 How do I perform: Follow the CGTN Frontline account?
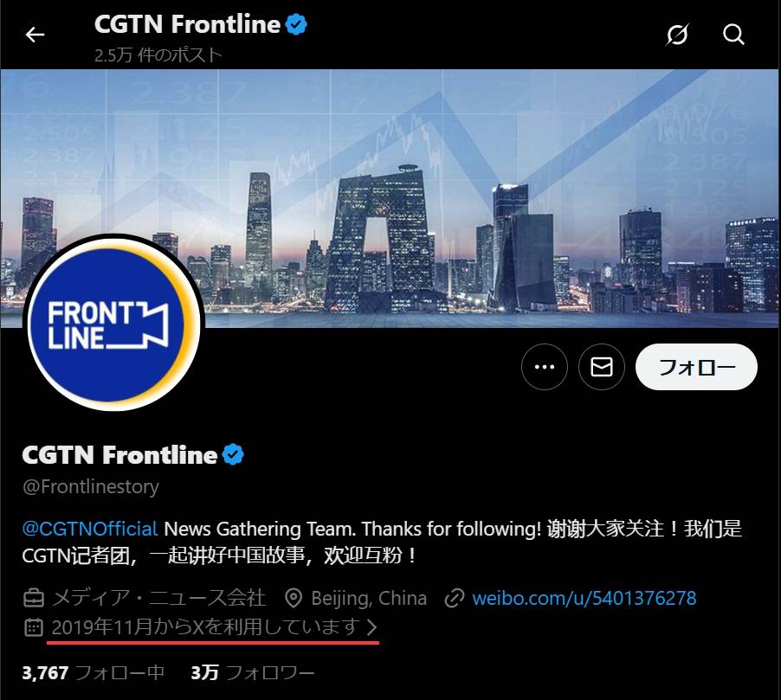[696, 367]
